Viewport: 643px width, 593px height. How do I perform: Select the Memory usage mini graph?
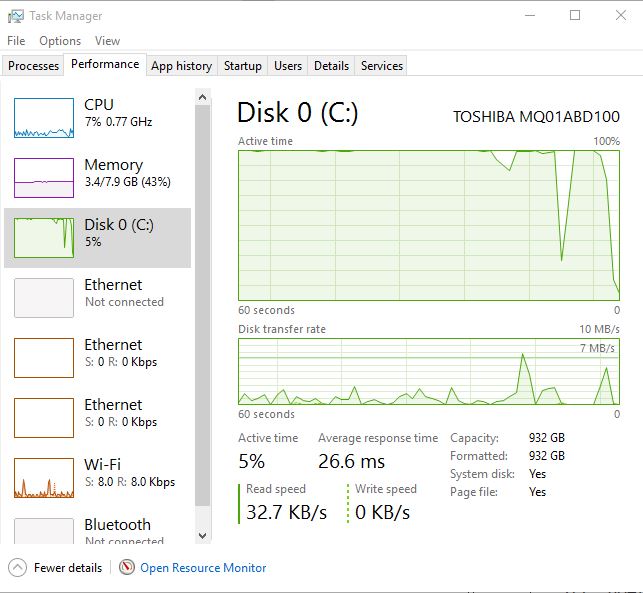click(x=44, y=178)
